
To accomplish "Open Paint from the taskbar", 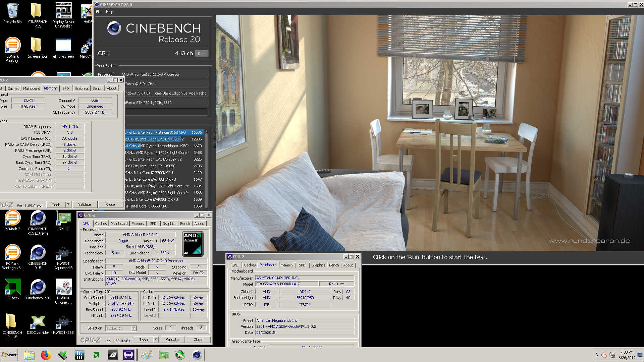I will [x=146, y=355].
